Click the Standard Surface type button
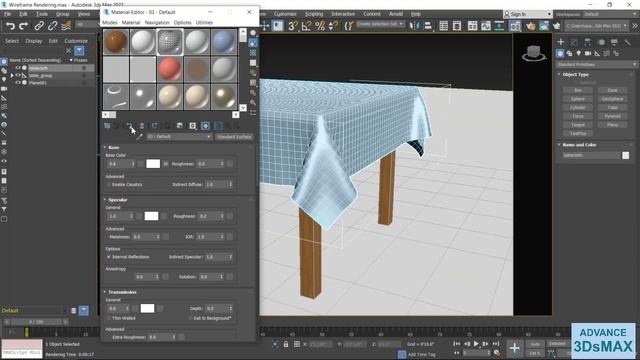 [x=234, y=137]
